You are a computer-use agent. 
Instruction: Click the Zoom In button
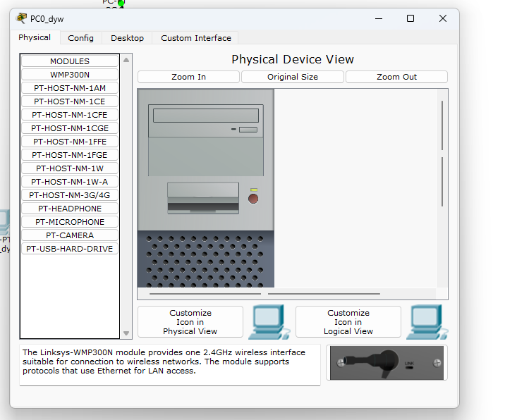pos(188,77)
